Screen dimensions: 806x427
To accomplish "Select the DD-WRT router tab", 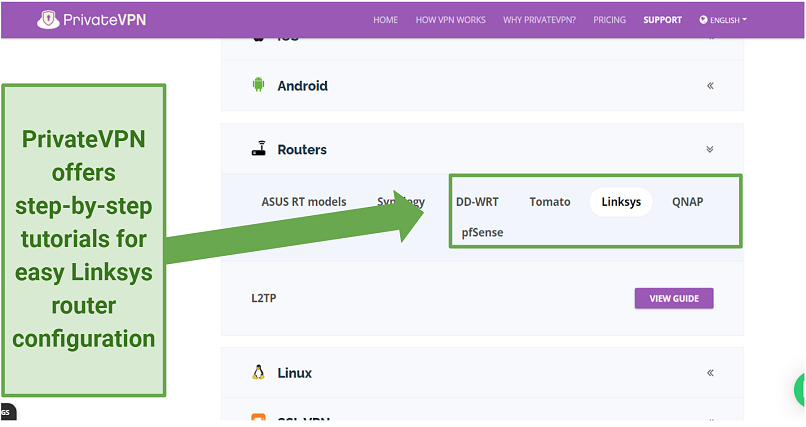I will [477, 202].
